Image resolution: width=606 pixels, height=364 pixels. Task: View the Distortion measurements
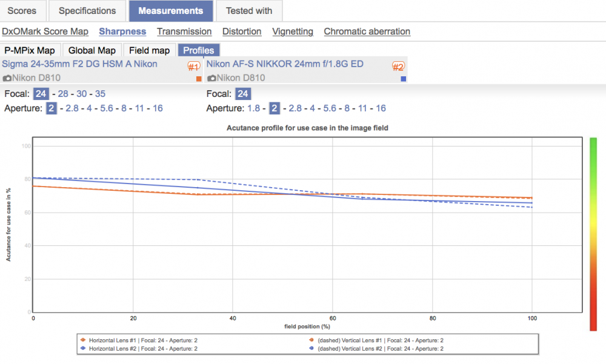click(242, 31)
